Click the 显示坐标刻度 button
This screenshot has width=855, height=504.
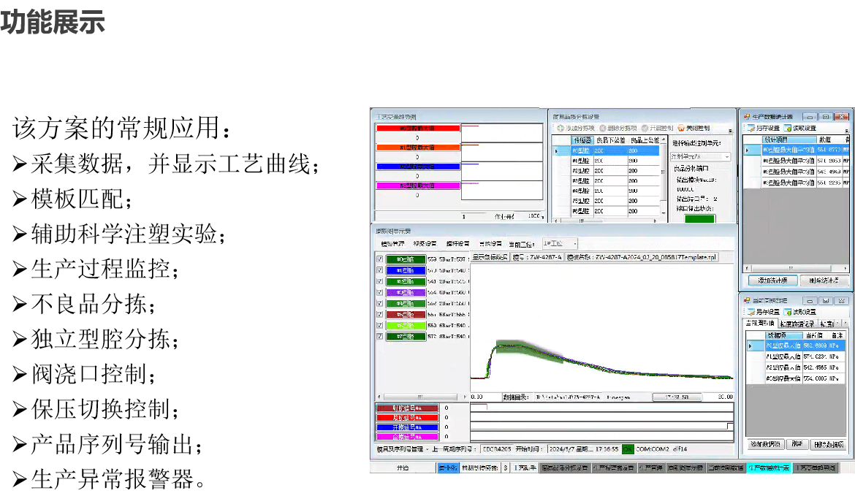pos(490,257)
